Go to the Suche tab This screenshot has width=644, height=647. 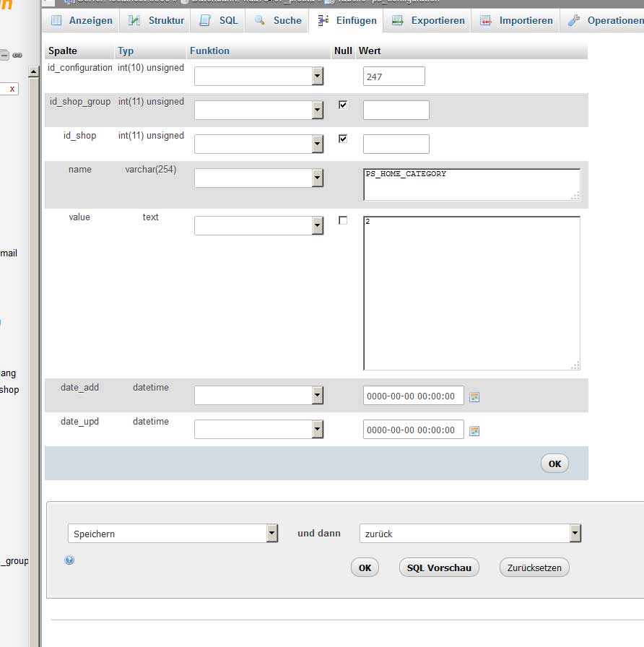click(x=277, y=21)
